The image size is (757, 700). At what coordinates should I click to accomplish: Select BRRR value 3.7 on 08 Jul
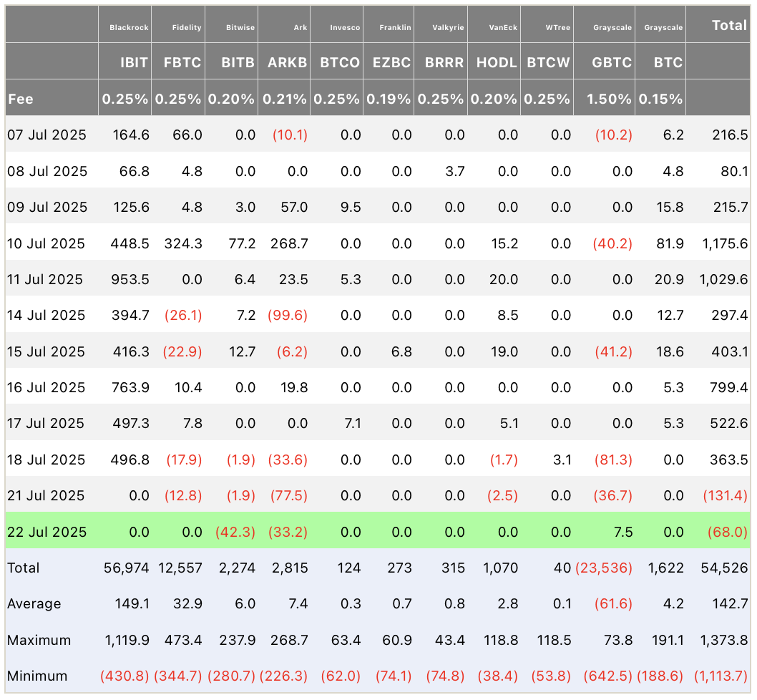coord(455,172)
